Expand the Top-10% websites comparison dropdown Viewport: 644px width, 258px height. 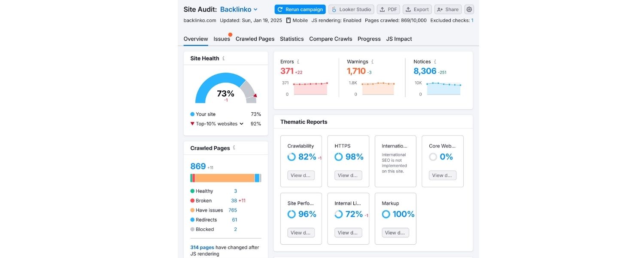click(242, 124)
